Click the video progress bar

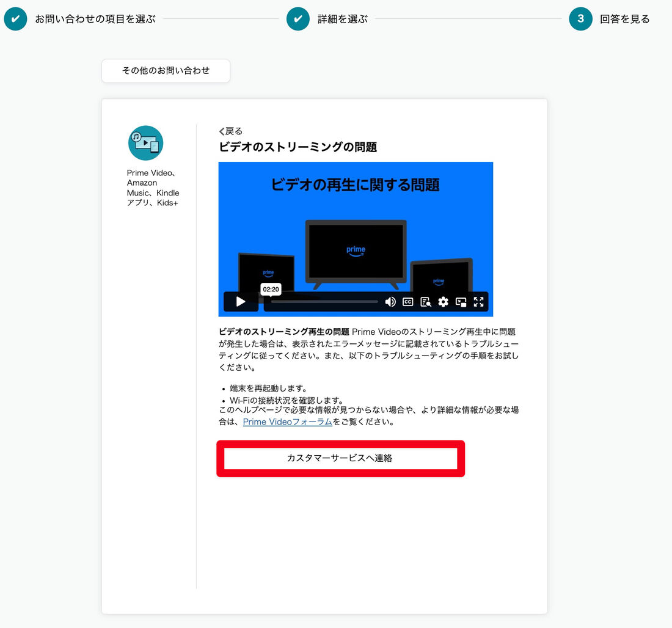point(324,302)
